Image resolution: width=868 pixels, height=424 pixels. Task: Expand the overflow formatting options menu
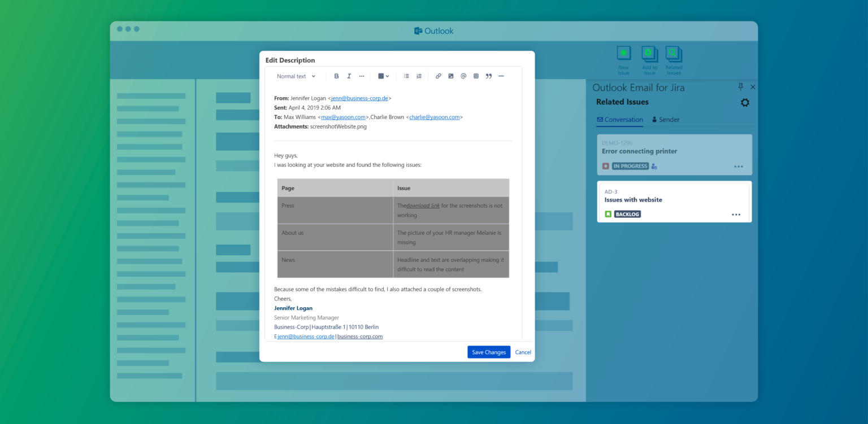[362, 76]
